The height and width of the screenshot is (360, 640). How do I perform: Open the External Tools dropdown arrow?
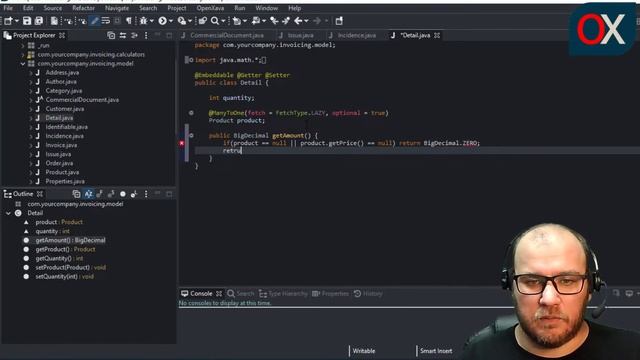tap(190, 21)
